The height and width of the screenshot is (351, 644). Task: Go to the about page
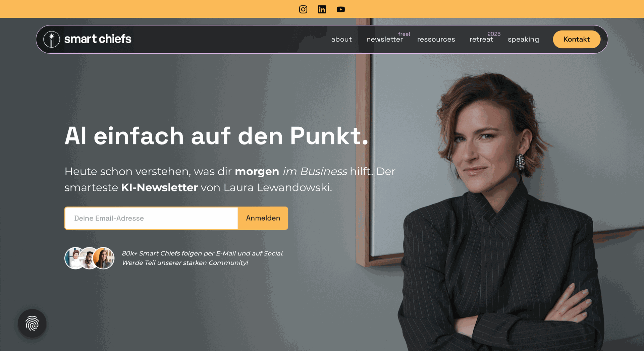pos(341,39)
